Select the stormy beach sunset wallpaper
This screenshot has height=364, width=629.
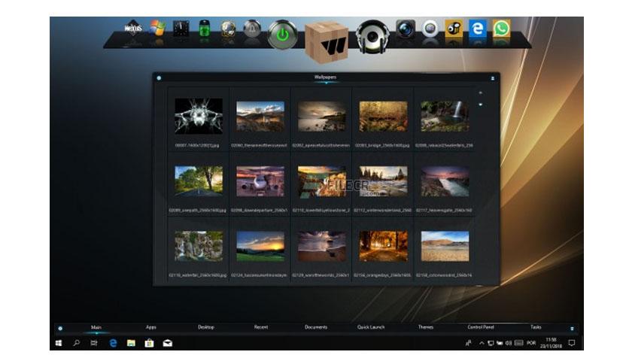coord(322,246)
